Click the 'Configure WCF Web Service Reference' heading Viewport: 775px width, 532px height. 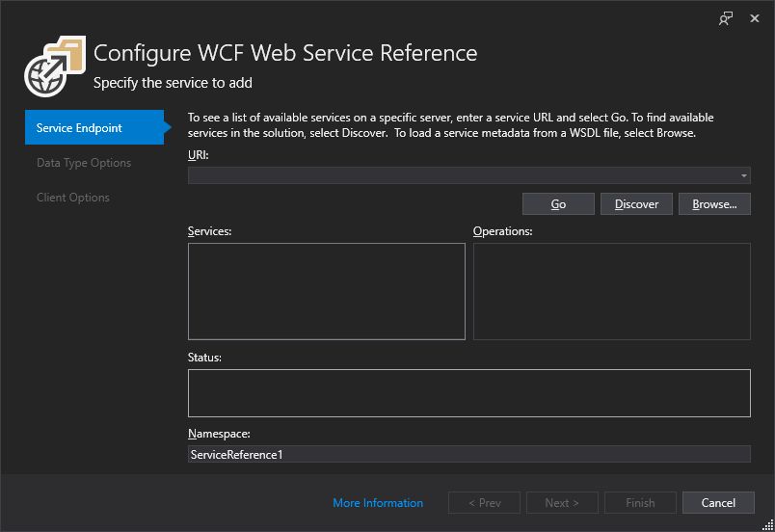pos(285,53)
